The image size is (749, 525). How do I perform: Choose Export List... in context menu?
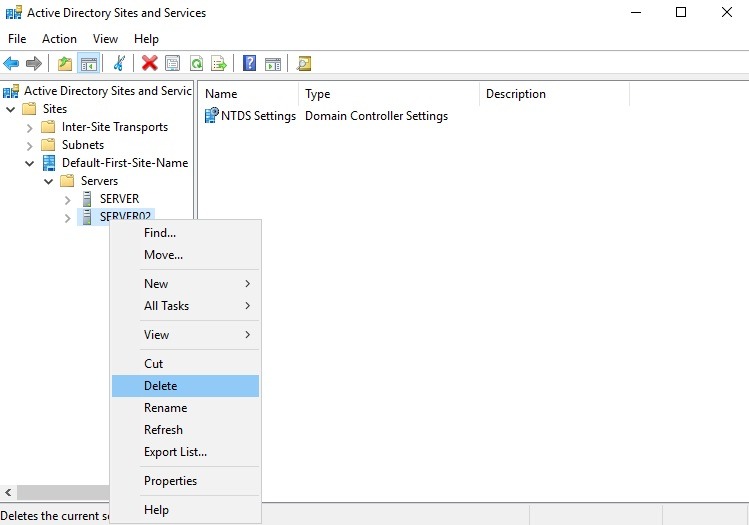pyautogui.click(x=185, y=451)
